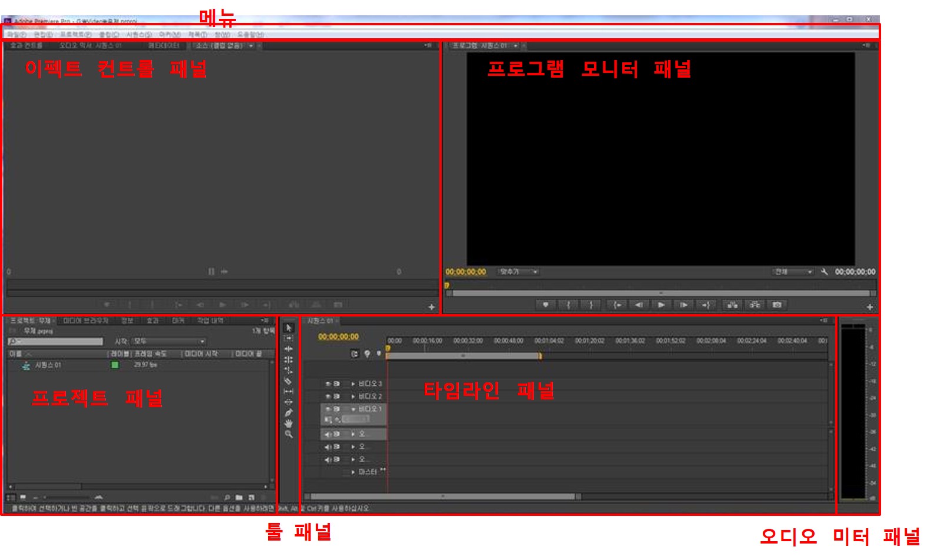Screen dimensions: 934x560
Task: Select the Ripple Edit tool
Action: [x=288, y=349]
